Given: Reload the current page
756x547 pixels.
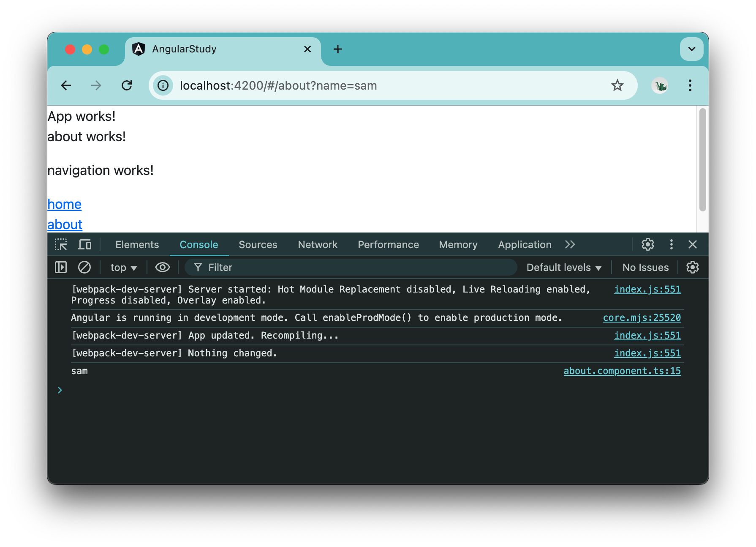Looking at the screenshot, I should pos(127,85).
